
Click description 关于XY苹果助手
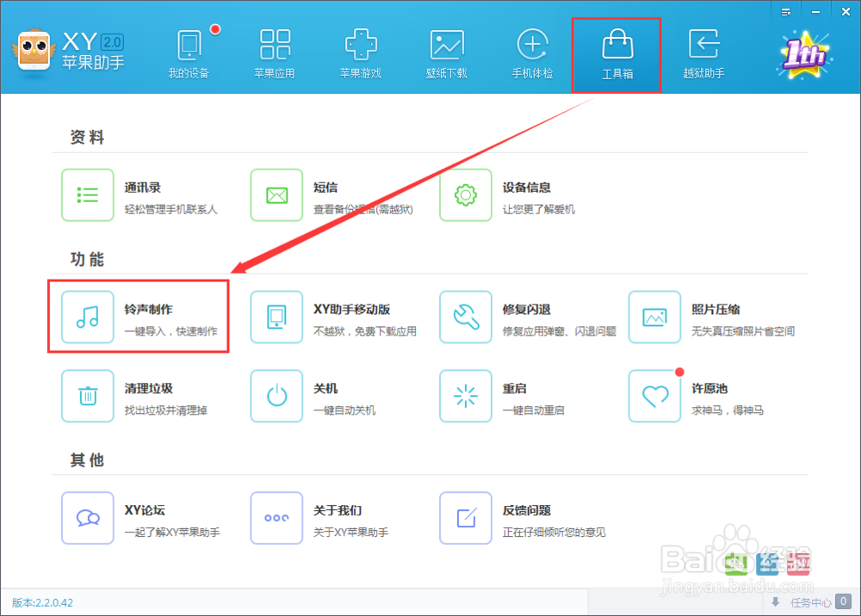351,532
